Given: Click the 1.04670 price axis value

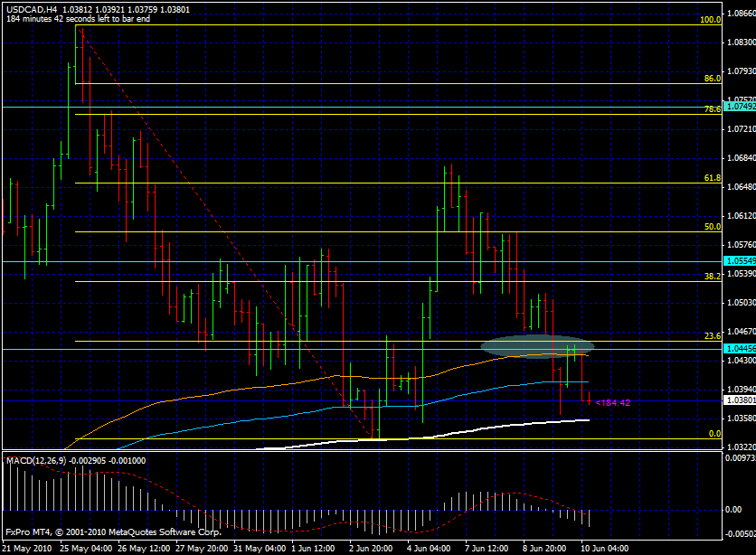Looking at the screenshot, I should 741,332.
